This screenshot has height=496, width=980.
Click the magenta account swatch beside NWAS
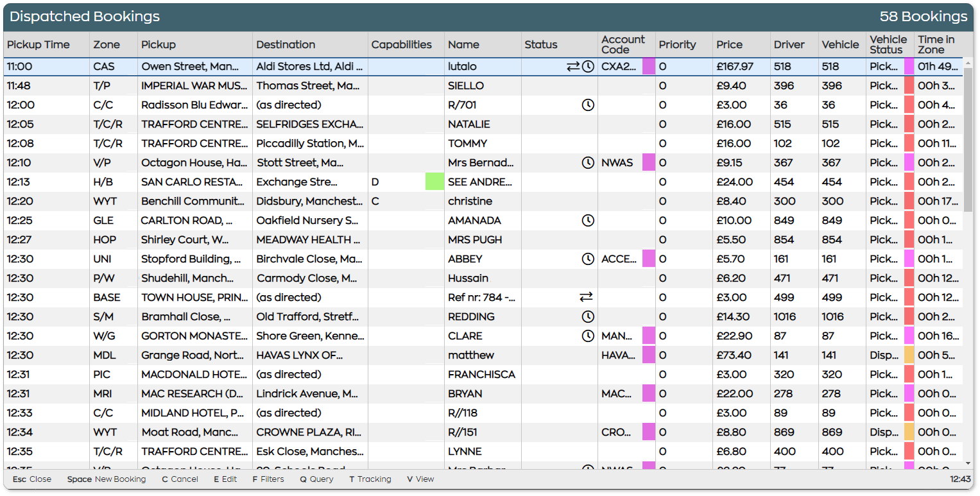(x=649, y=162)
